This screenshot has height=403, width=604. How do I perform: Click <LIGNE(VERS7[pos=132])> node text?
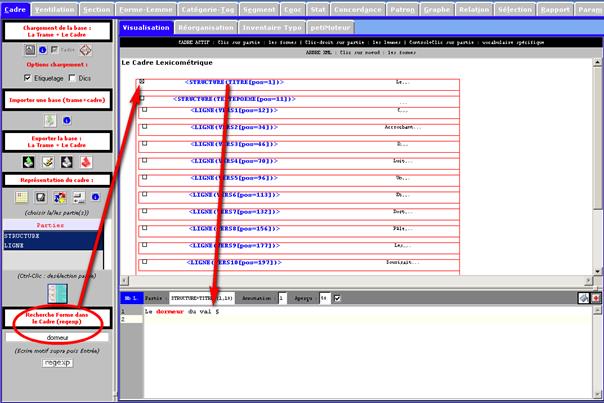tap(234, 212)
